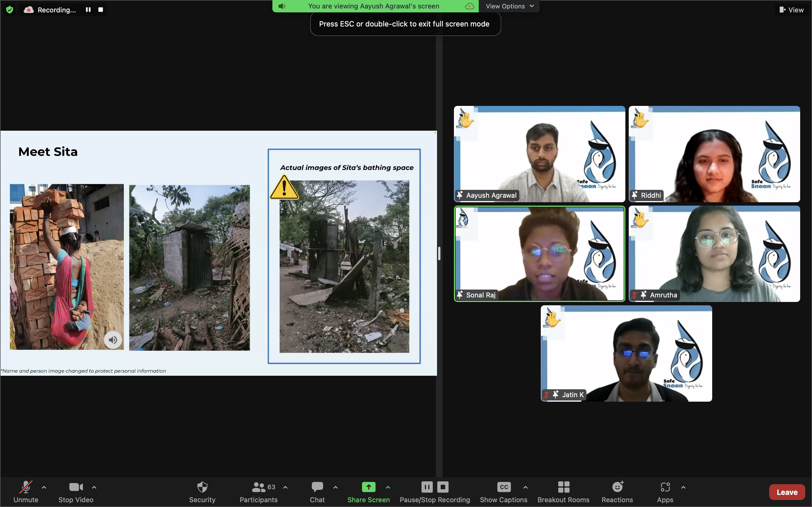The width and height of the screenshot is (812, 507).
Task: Expand Share Screen options caret
Action: click(x=388, y=487)
